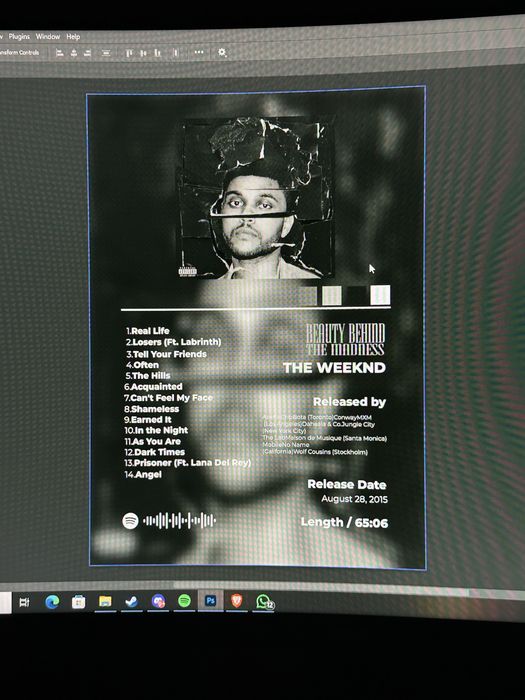Open File Explorer from the taskbar
525x700 pixels.
click(x=105, y=601)
